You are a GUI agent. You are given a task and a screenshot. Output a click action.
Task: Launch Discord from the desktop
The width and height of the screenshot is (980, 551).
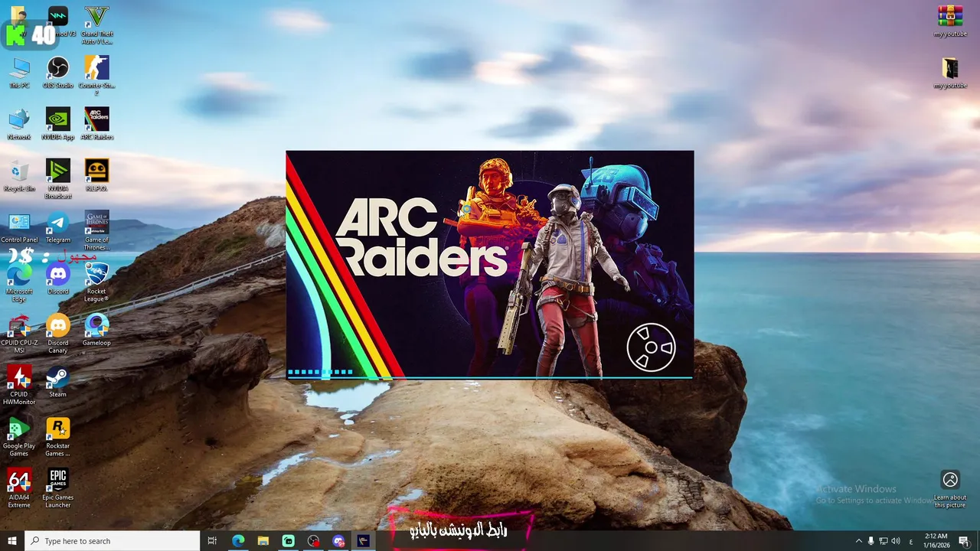(x=58, y=279)
